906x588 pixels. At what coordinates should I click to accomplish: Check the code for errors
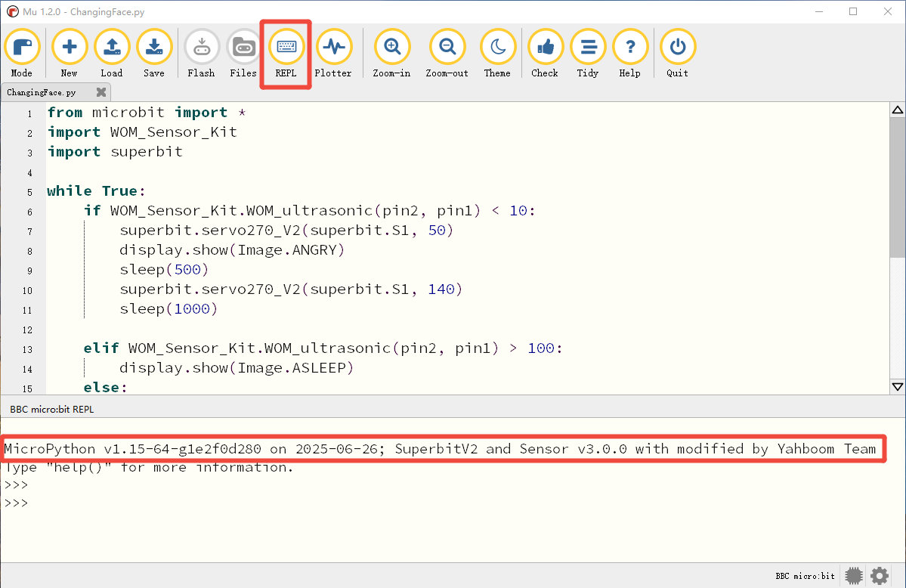click(545, 54)
